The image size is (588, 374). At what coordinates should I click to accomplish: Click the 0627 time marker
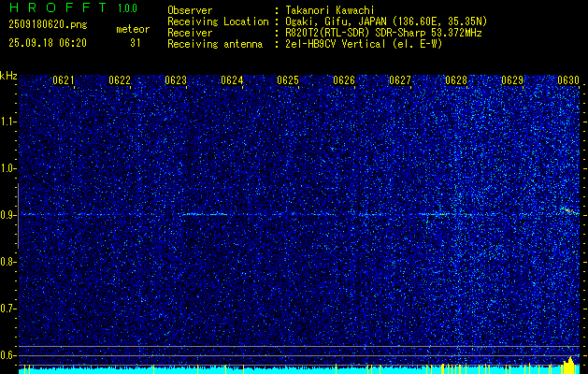(400, 80)
